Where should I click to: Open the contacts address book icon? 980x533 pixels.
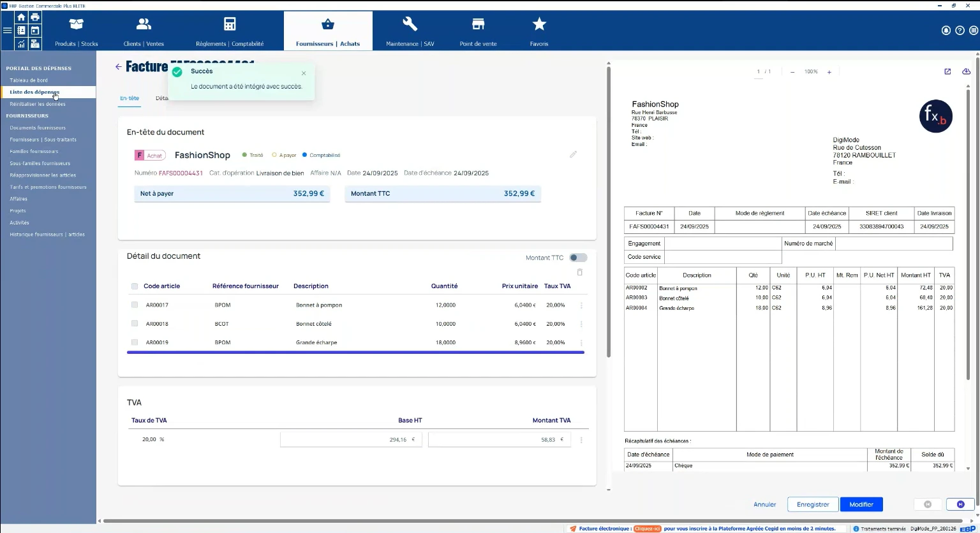click(22, 30)
